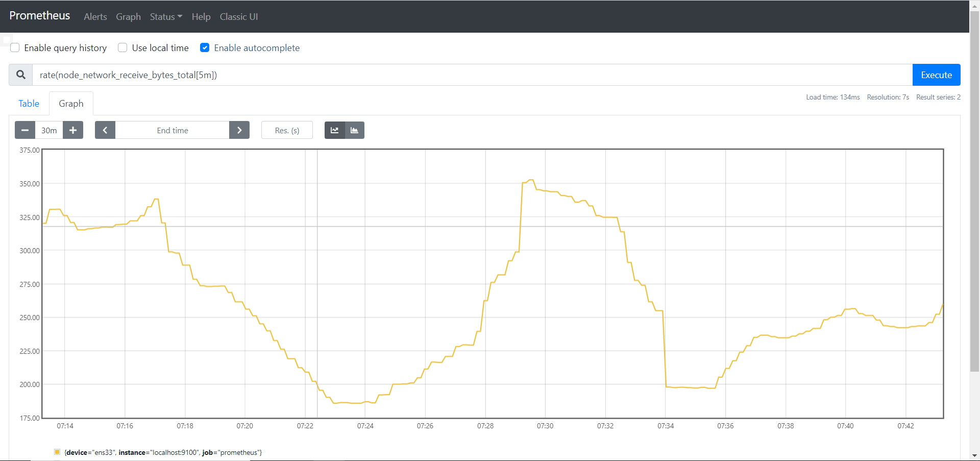Click the scrollbar down arrow
Viewport: 980px width, 461px height.
pyautogui.click(x=974, y=456)
